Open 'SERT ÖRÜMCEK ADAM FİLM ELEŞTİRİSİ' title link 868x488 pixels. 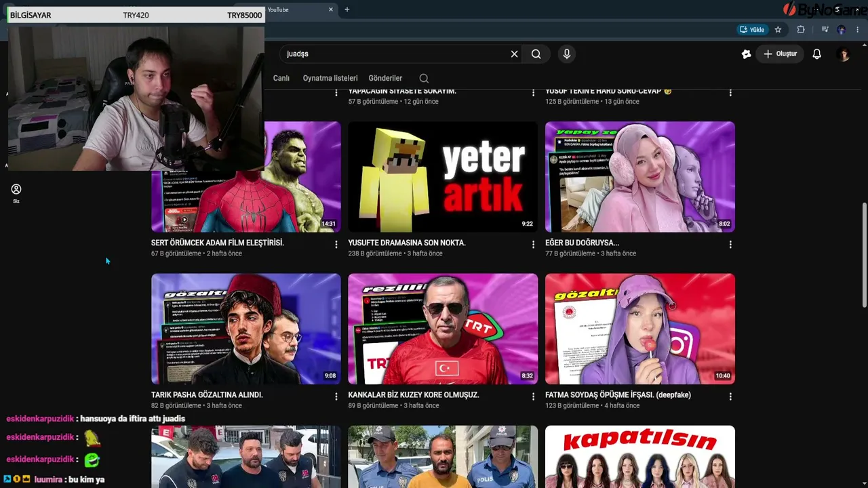[218, 243]
